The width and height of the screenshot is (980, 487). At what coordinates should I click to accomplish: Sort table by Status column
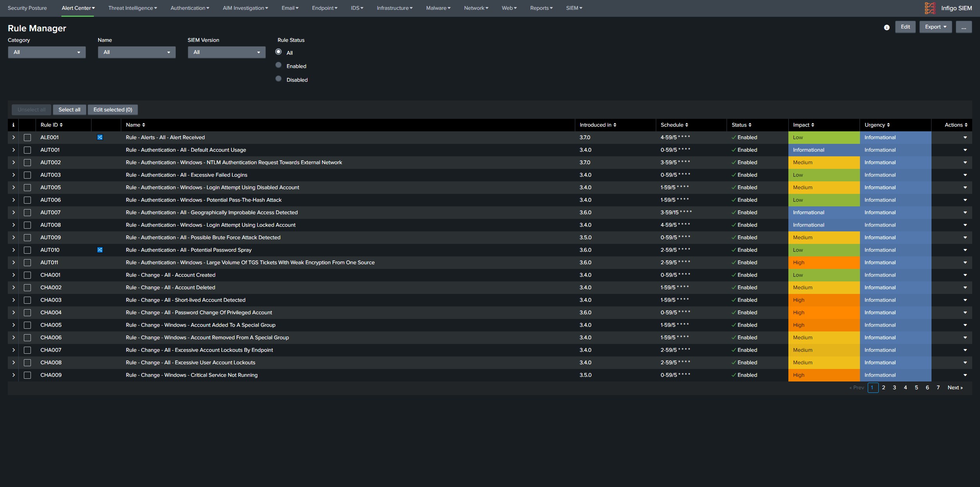point(750,125)
